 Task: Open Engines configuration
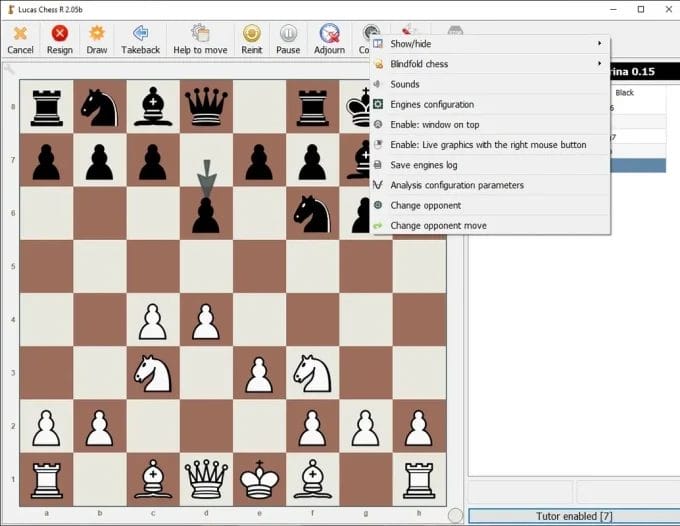[432, 105]
